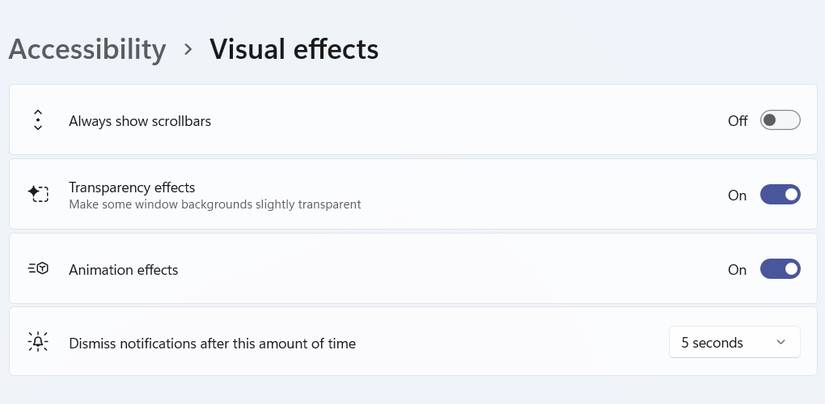Click the Off status text beside scrollbars toggle

[x=737, y=121]
